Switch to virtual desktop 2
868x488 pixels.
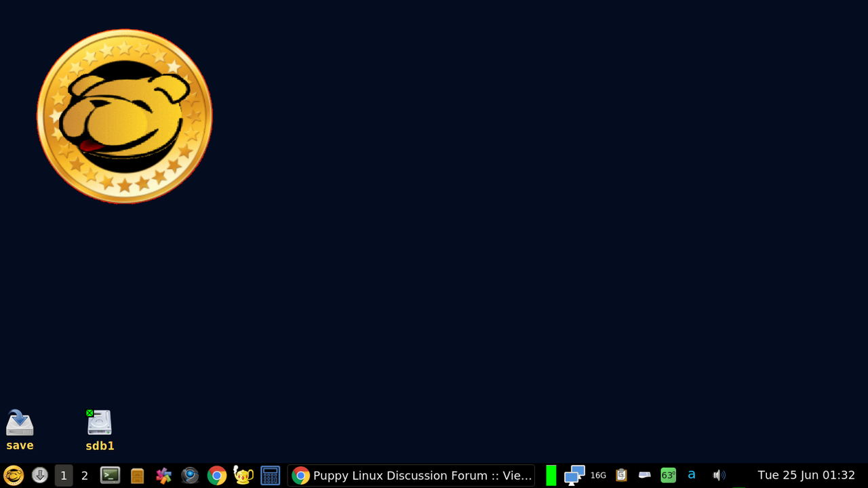85,476
